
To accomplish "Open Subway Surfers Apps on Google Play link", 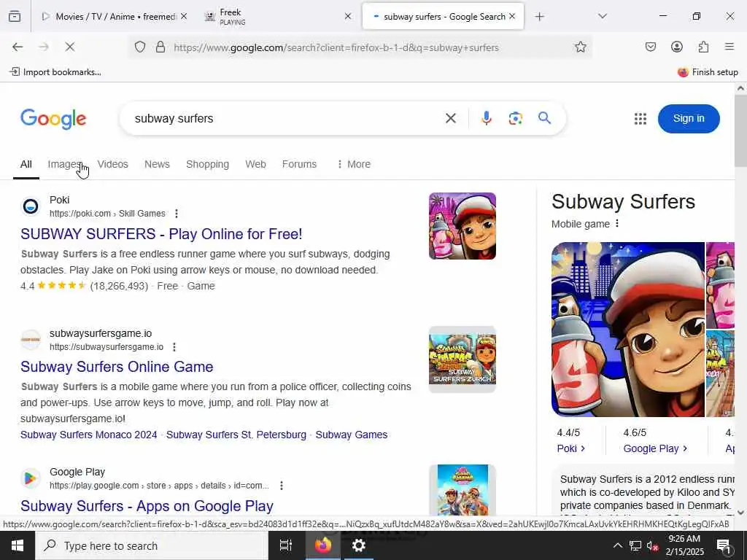I will [x=147, y=506].
